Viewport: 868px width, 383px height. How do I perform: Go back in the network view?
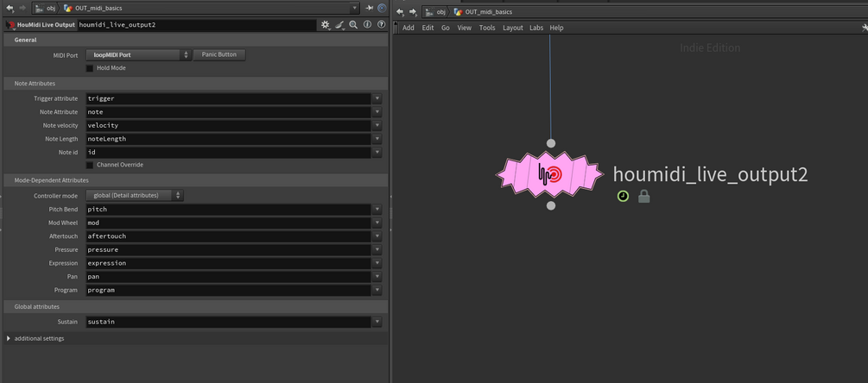[x=400, y=11]
